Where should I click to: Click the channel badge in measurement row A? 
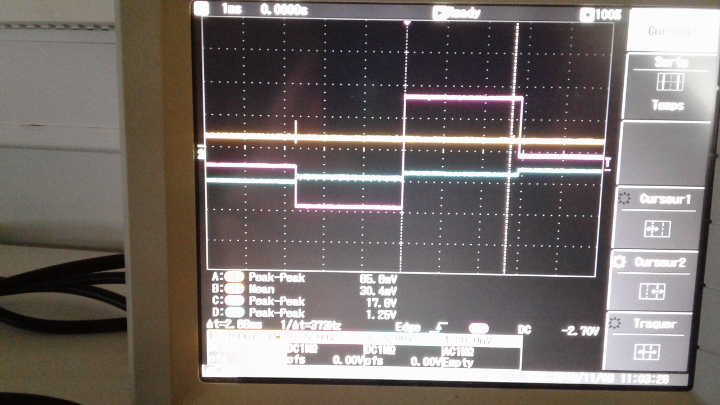click(x=234, y=277)
